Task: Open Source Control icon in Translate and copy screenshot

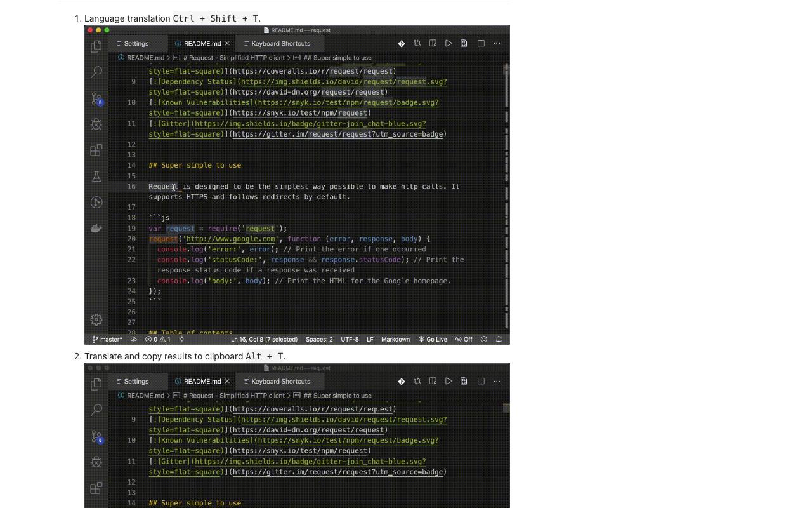Action: tap(96, 436)
